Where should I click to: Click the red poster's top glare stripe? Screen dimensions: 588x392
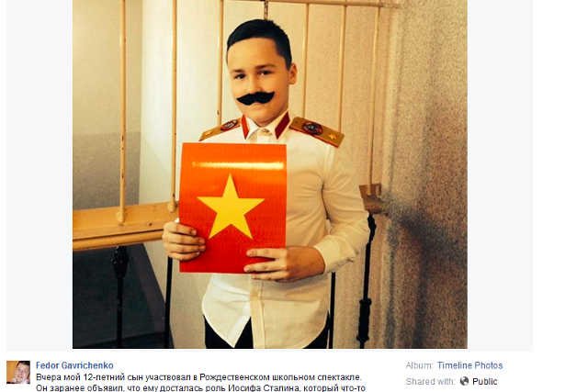[x=238, y=165]
